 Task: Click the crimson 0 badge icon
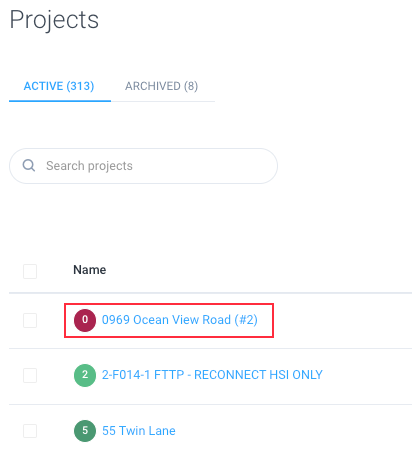click(85, 320)
